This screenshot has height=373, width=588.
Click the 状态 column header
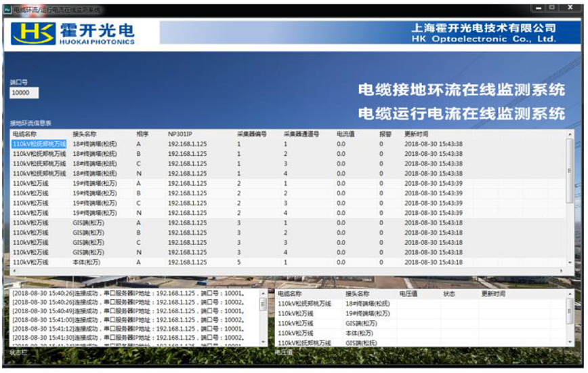click(x=449, y=294)
